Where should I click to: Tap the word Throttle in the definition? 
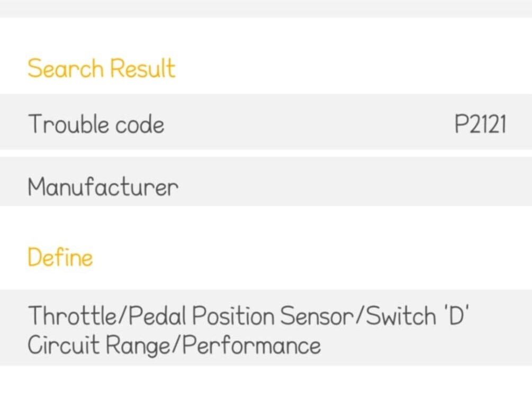tap(71, 316)
